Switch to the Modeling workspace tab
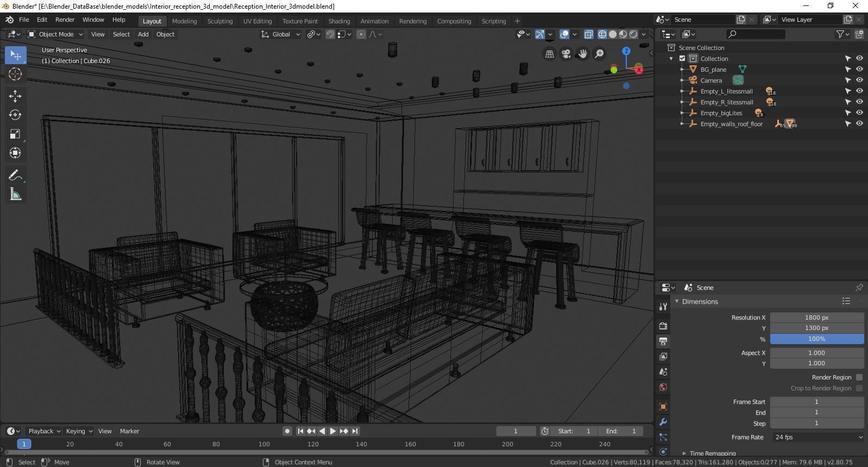This screenshot has width=868, height=467. tap(184, 21)
